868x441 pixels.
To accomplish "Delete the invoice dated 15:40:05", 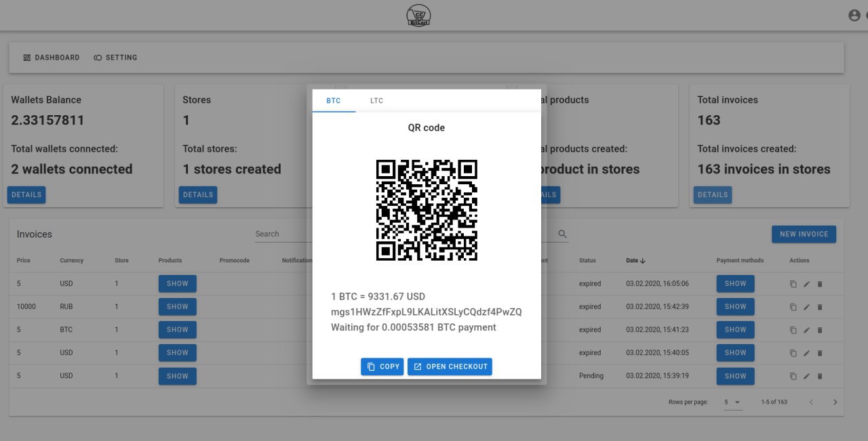I will tap(819, 353).
